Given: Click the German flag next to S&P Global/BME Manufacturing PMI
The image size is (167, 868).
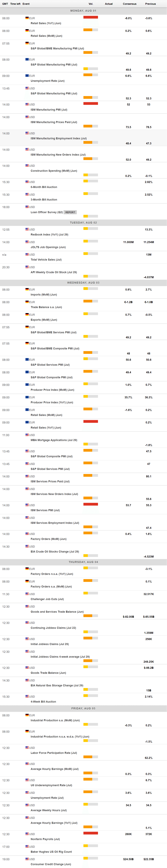Looking at the screenshot, I should click(x=27, y=43).
